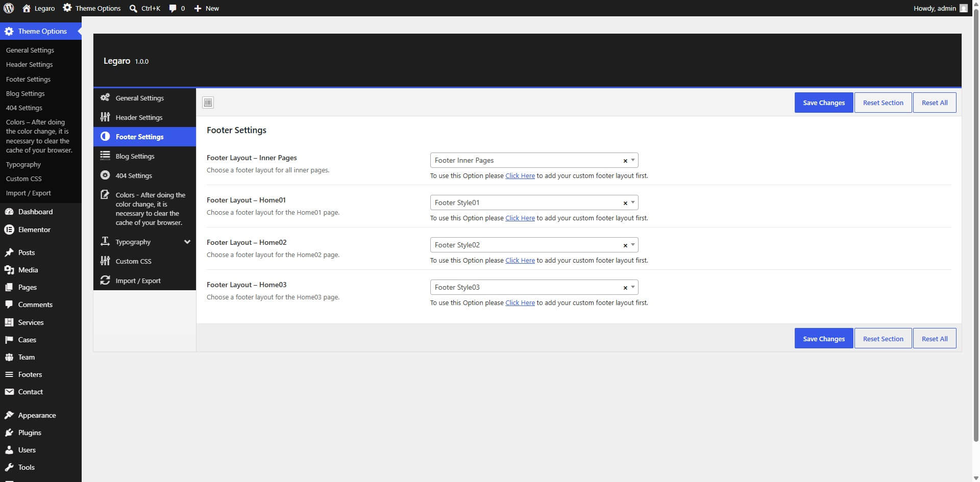The image size is (980, 482).
Task: Open the Footer Layout Inner Pages dropdown
Action: [x=534, y=160]
